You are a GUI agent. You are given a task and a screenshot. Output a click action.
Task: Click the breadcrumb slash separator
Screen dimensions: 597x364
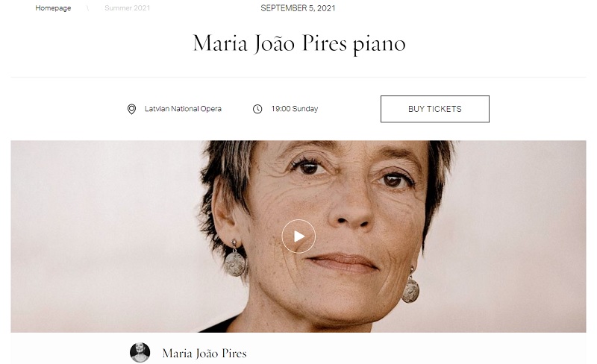coord(87,8)
